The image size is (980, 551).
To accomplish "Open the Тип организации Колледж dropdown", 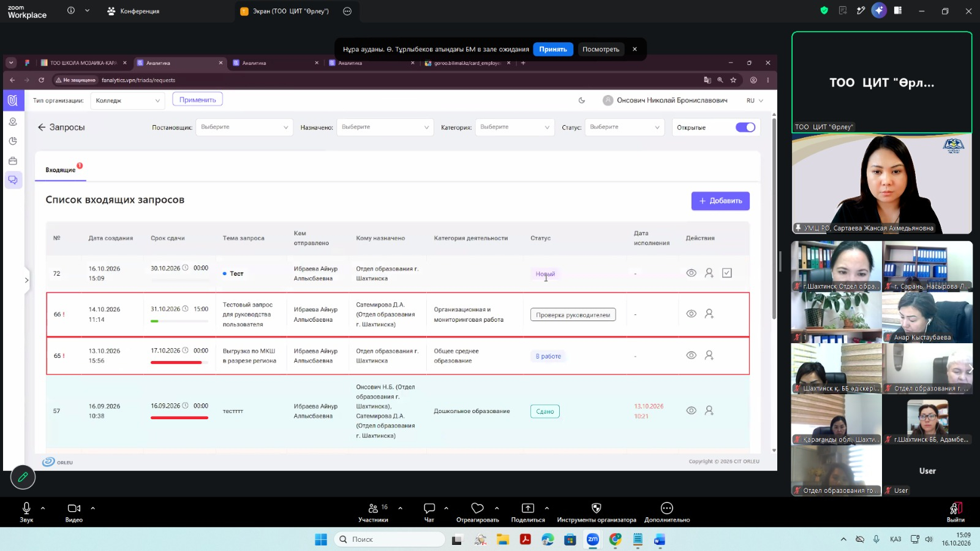I will point(127,101).
